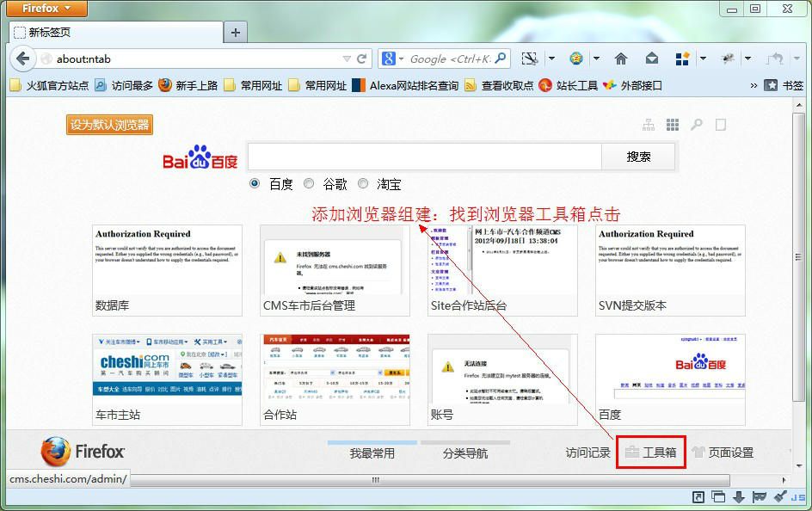
Task: Open the 数据库 thumbnail
Action: (x=167, y=270)
